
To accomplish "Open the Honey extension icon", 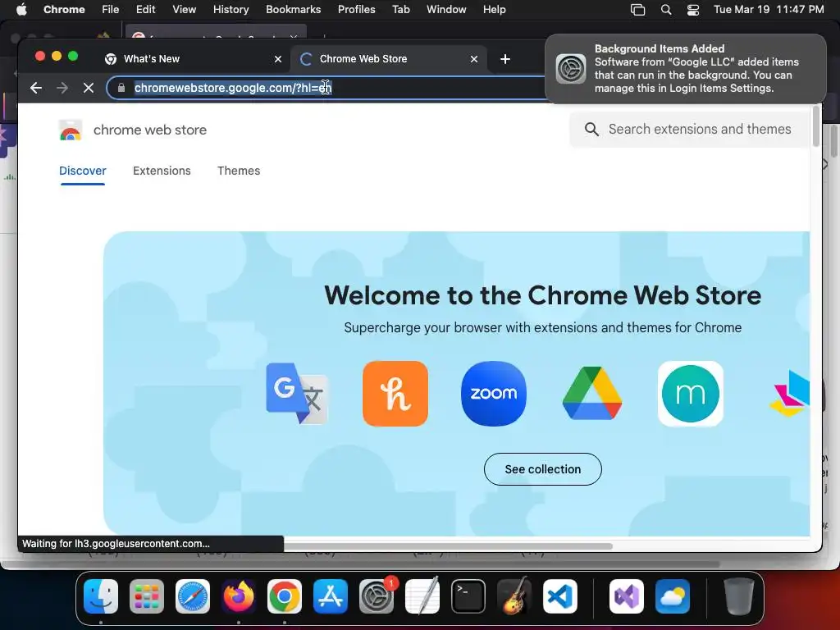I will pos(395,394).
